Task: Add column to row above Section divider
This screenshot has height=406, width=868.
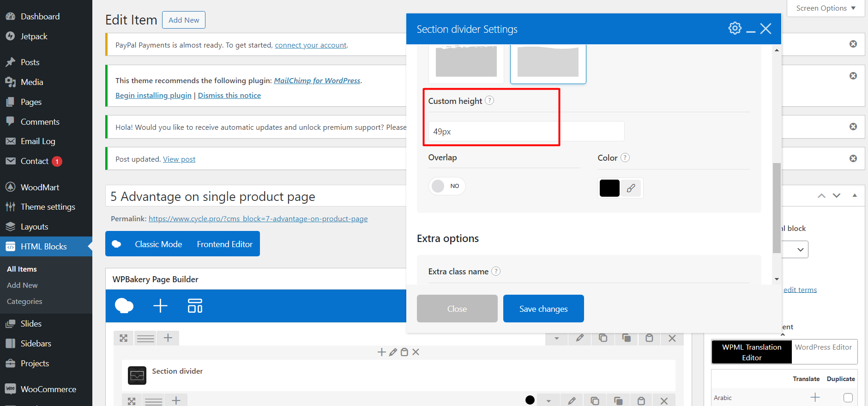Action: coord(168,338)
